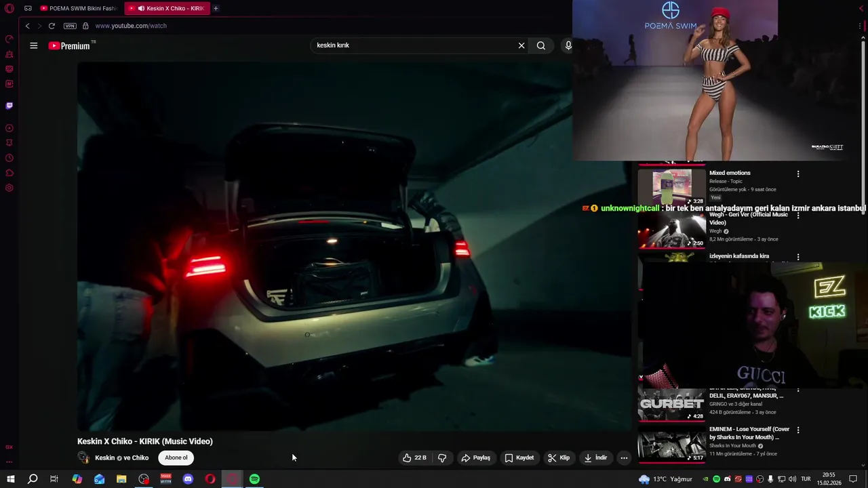Open Spotify from the taskbar
The image size is (868, 488).
254,479
